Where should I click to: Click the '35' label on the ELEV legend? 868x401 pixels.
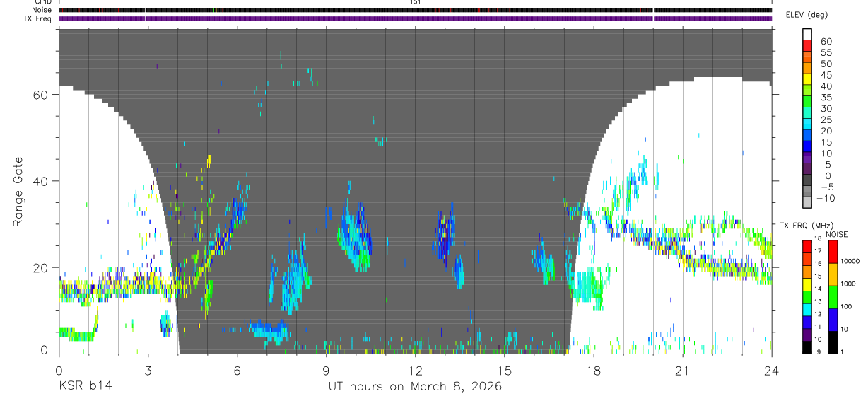(826, 98)
